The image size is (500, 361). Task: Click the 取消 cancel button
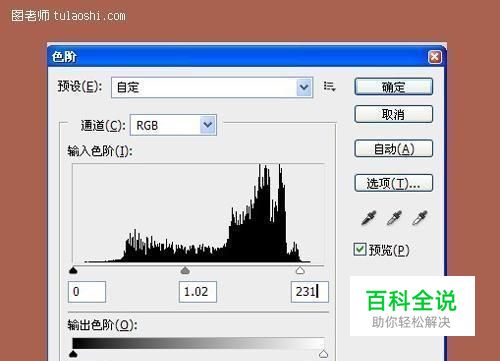tap(394, 114)
